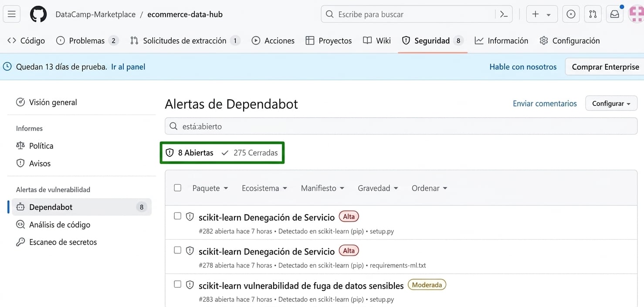Open the Solicitudes de extracción tab
This screenshot has width=644, height=307.
(185, 41)
